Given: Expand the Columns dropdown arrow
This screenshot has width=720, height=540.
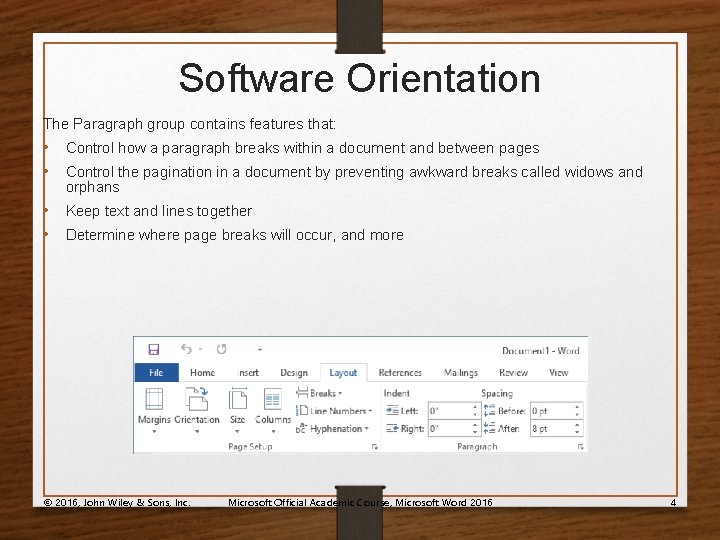Looking at the screenshot, I should pyautogui.click(x=273, y=432).
